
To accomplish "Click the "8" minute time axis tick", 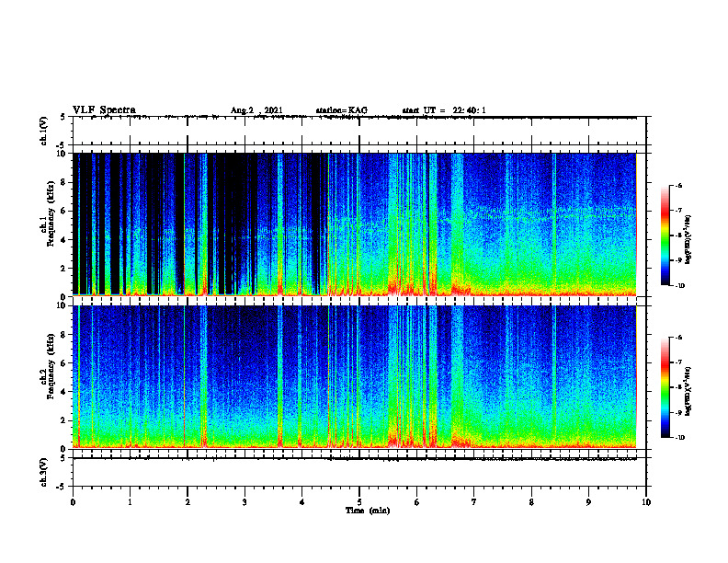I will tap(531, 502).
